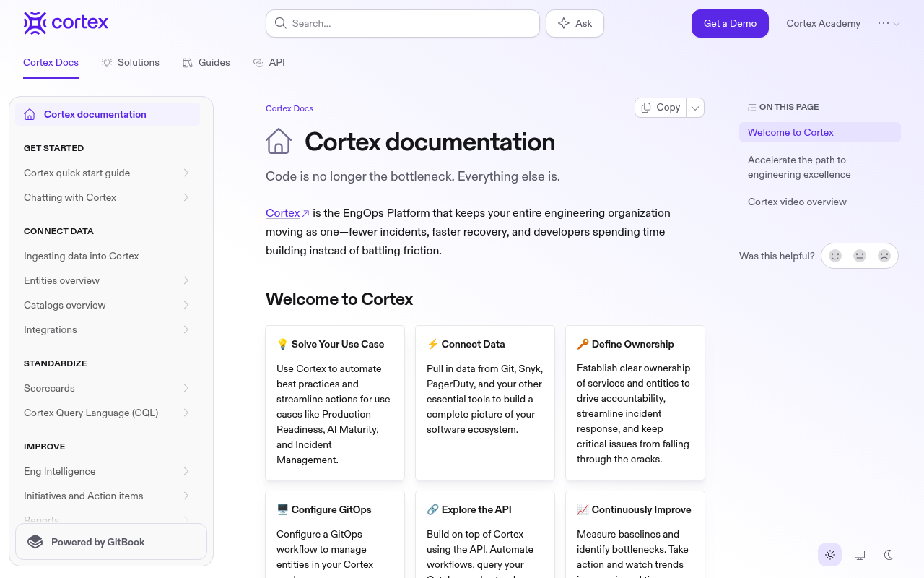Click the Get a Demo button

730,23
